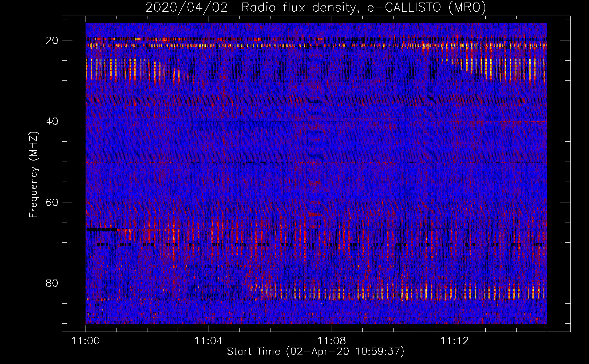Click the '11:12' time tick label
The image size is (589, 364).
(454, 341)
